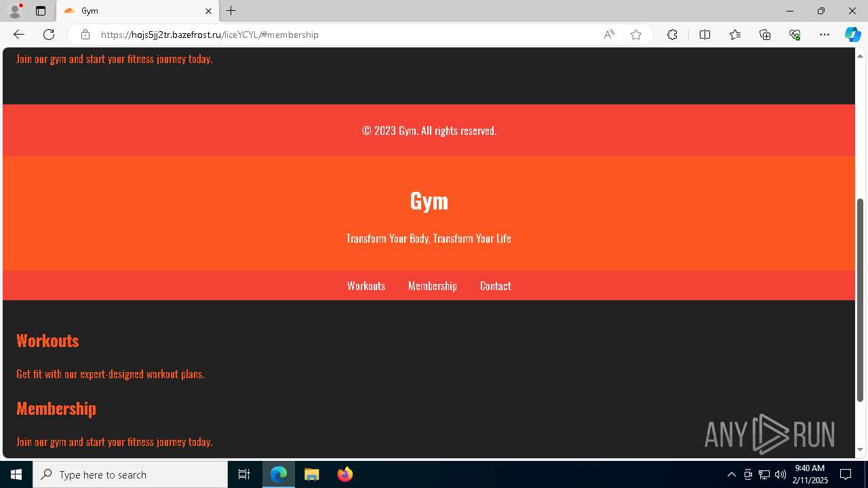Click the large Gym title heading
This screenshot has width=868, height=488.
coord(429,201)
